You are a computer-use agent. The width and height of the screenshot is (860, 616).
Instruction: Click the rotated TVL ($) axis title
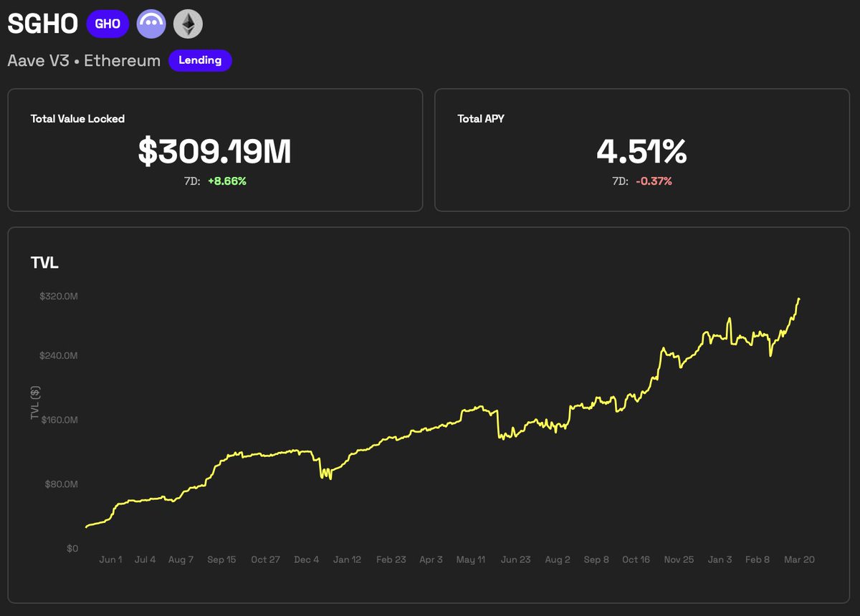[35, 403]
